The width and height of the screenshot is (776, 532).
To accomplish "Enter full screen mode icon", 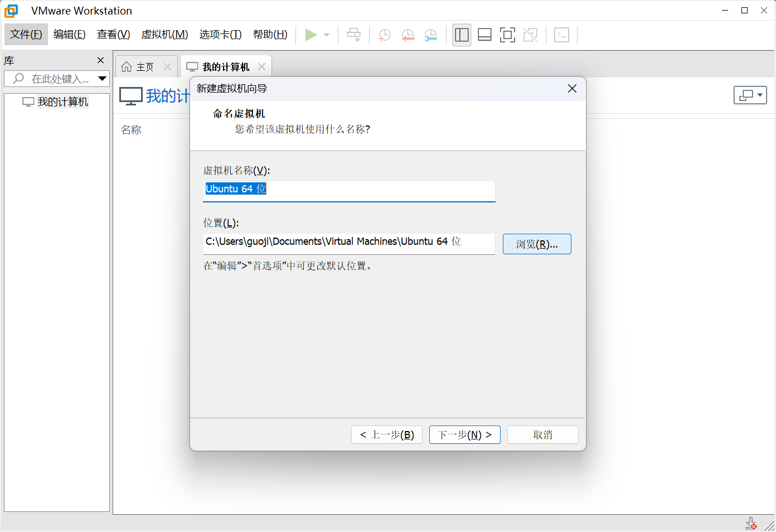I will [507, 35].
